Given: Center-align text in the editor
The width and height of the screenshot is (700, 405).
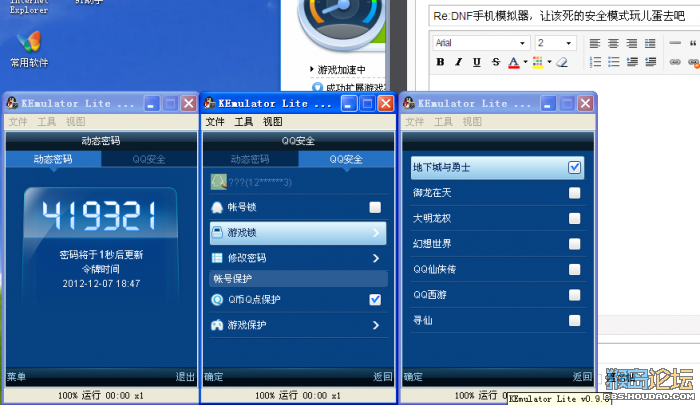Looking at the screenshot, I should tap(613, 43).
